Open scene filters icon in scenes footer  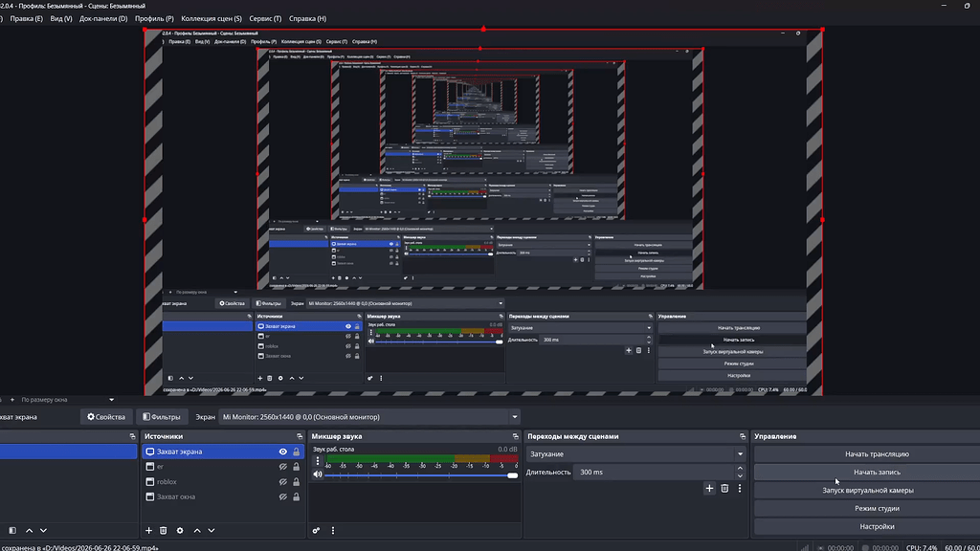coord(12,530)
